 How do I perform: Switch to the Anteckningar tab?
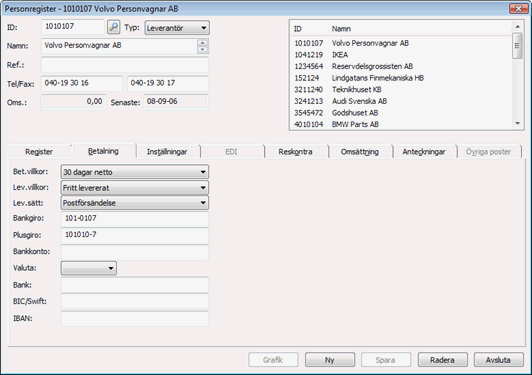(424, 152)
